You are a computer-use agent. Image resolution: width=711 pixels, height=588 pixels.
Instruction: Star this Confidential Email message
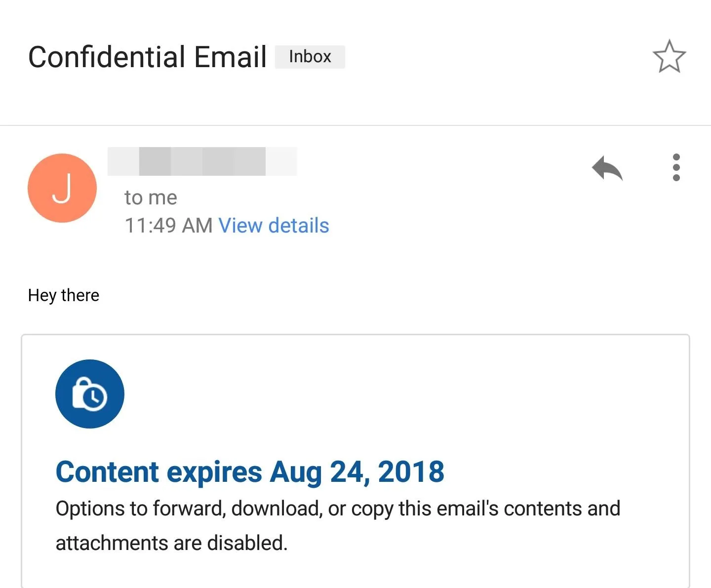click(x=669, y=56)
